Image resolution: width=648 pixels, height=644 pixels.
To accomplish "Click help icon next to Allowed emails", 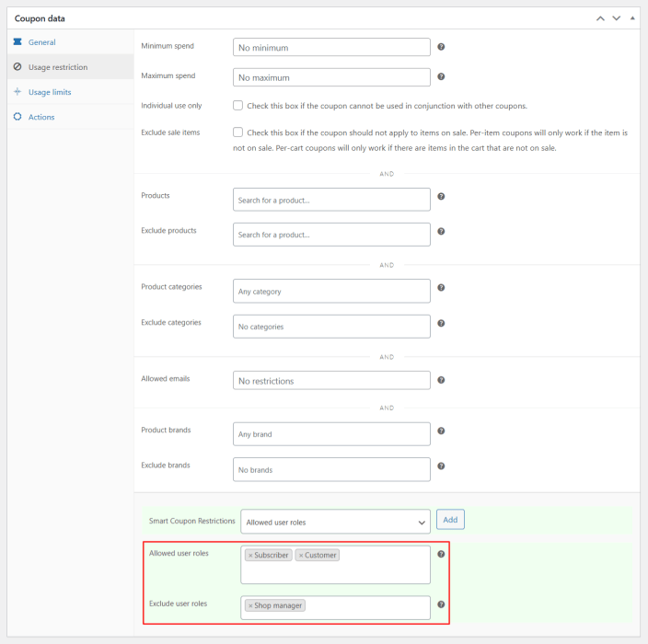I will [441, 380].
